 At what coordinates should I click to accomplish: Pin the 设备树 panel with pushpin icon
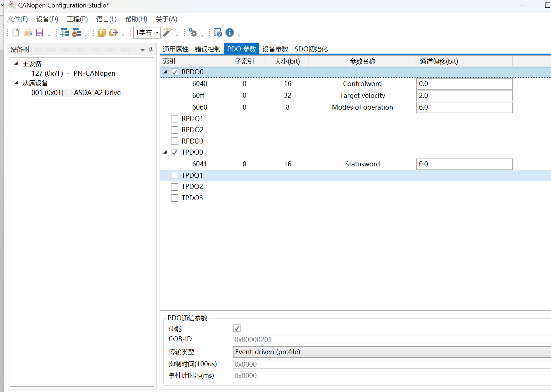(151, 49)
